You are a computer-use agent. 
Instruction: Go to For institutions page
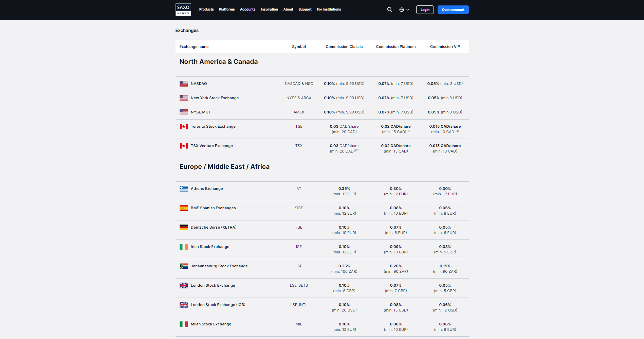click(329, 10)
